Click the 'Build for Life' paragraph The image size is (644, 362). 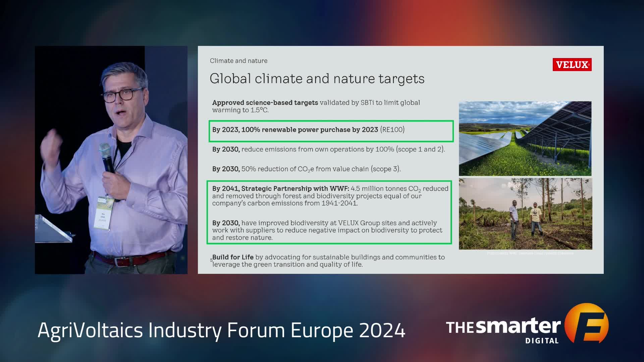coord(328,261)
